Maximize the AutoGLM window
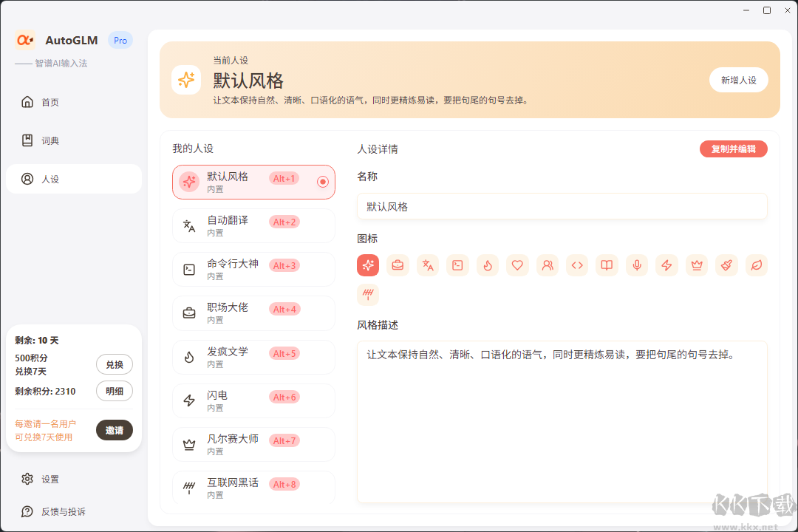Screen dimensions: 798x532 point(767,10)
